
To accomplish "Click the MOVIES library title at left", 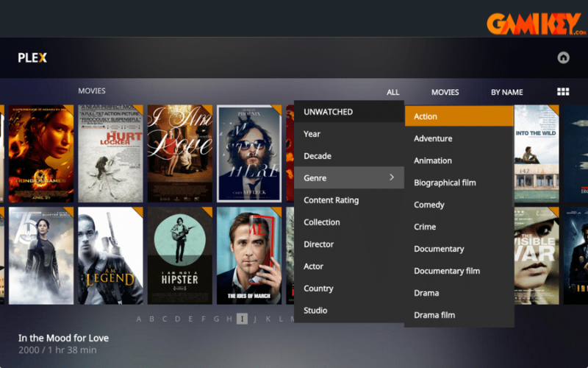I will pos(92,91).
